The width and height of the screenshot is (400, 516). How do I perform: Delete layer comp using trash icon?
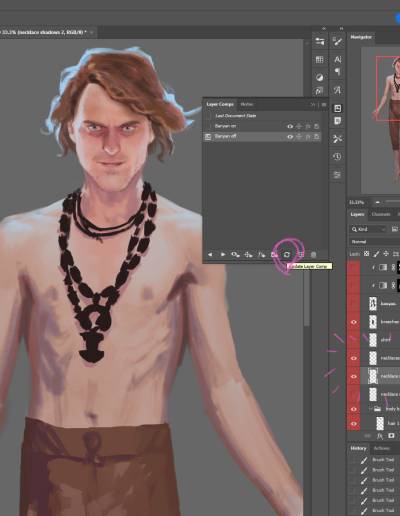click(313, 255)
